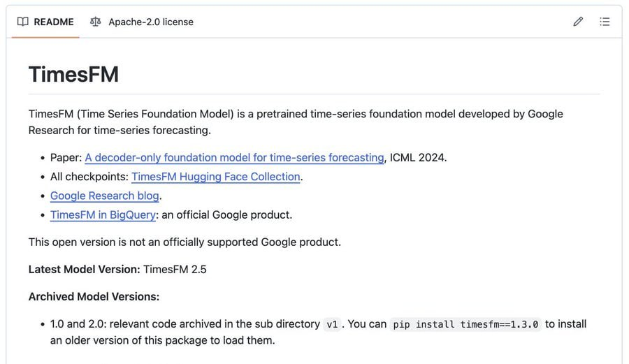Viewport: 629px width, 364px height.
Task: Click the TimesFM main heading
Action: tap(73, 74)
